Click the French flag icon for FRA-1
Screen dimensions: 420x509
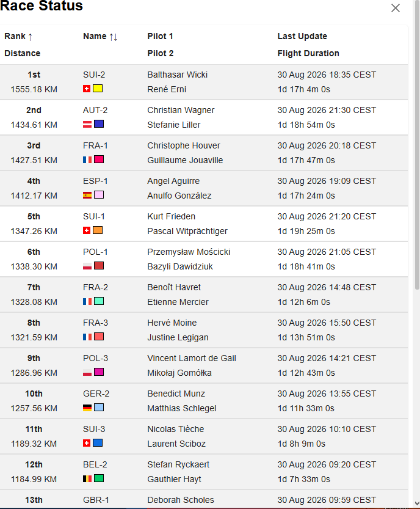coord(87,159)
